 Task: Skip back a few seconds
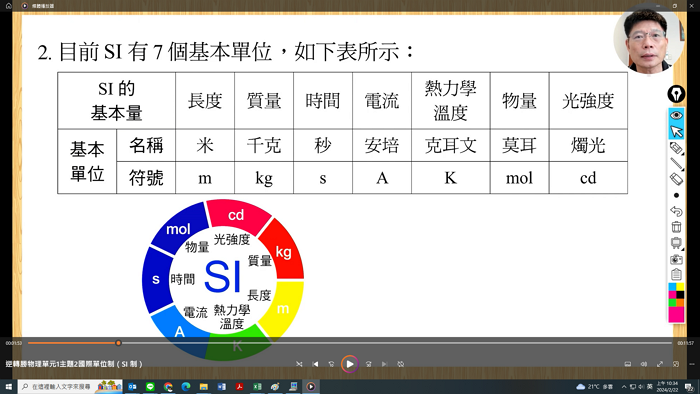[331, 364]
